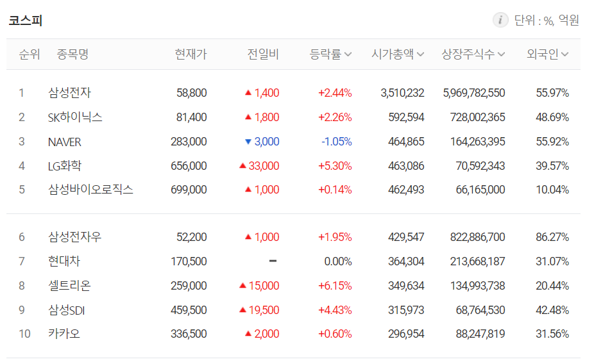This screenshot has width=594, height=364.
Task: Click market cap 3,510,232
Action: click(x=402, y=93)
